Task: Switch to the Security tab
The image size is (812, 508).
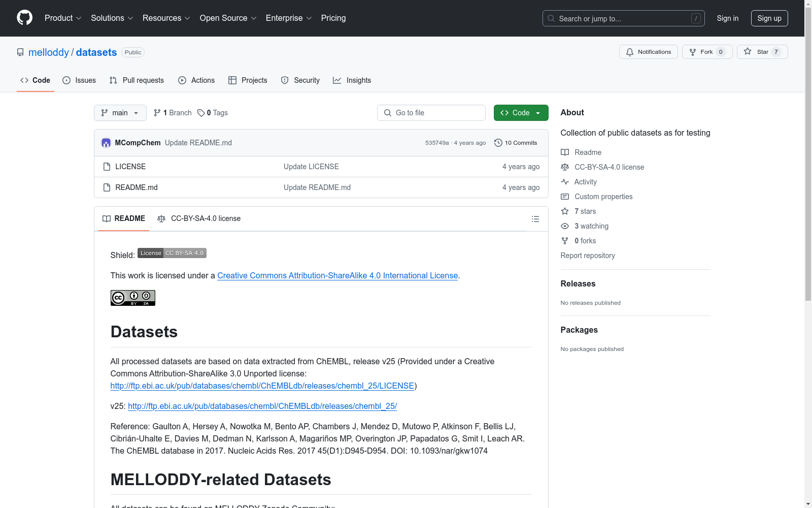Action: pos(300,80)
